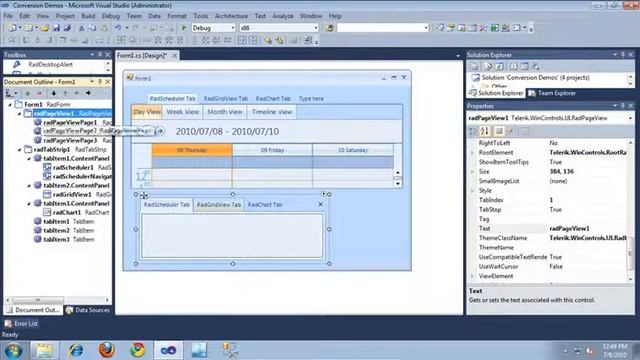Expand the RootElement property
Viewport: 640px width, 360px height.
coord(473,153)
